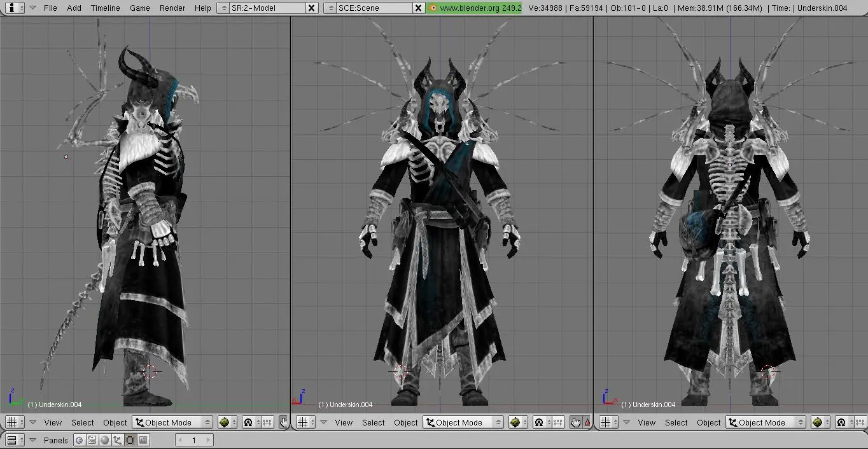Open the Game menu
This screenshot has width=868, height=449.
pyautogui.click(x=139, y=8)
